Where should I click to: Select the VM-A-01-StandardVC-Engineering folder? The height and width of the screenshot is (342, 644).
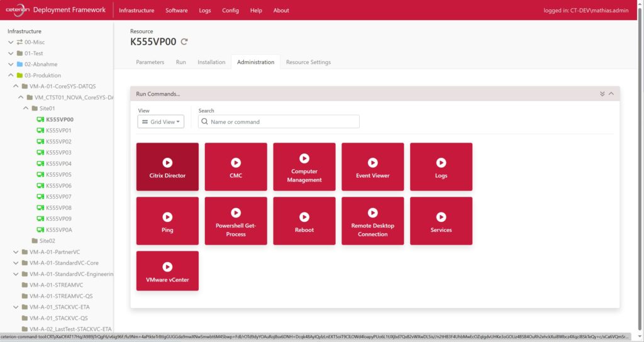(x=67, y=274)
